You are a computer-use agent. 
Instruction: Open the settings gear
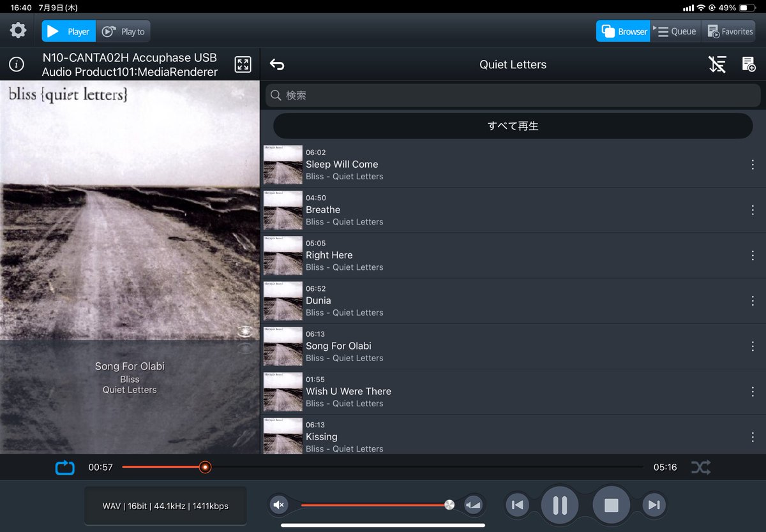(x=18, y=31)
